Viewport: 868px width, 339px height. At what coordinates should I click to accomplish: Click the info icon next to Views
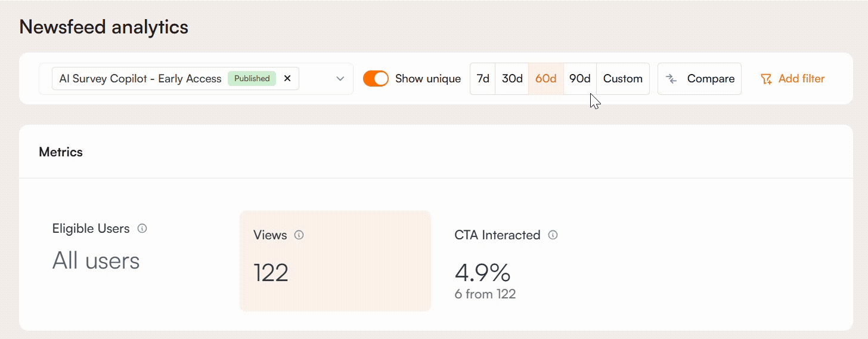pos(299,235)
